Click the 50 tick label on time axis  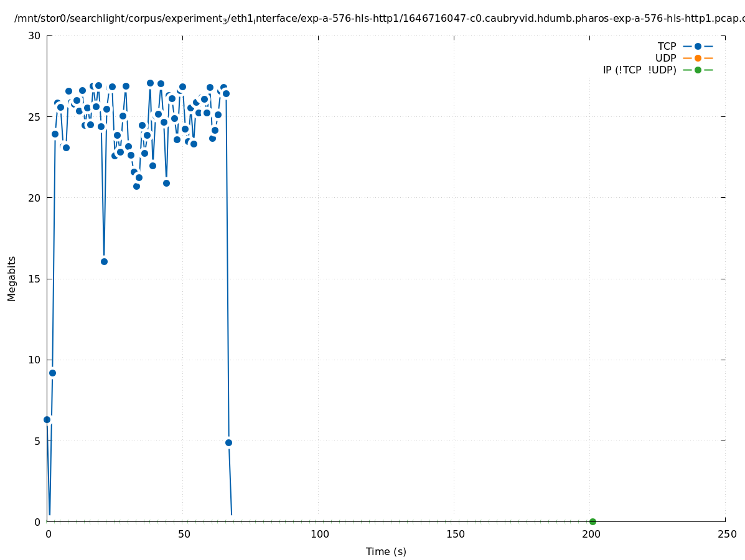[183, 534]
